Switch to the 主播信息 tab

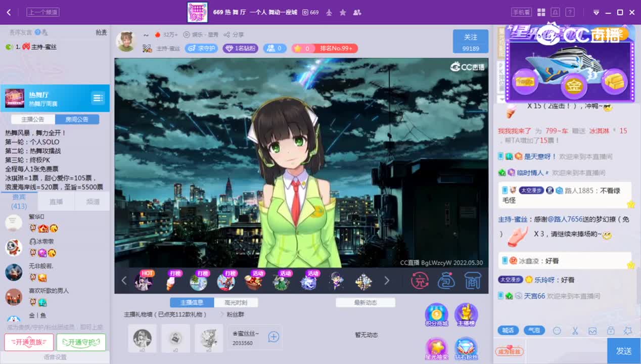[x=192, y=302]
